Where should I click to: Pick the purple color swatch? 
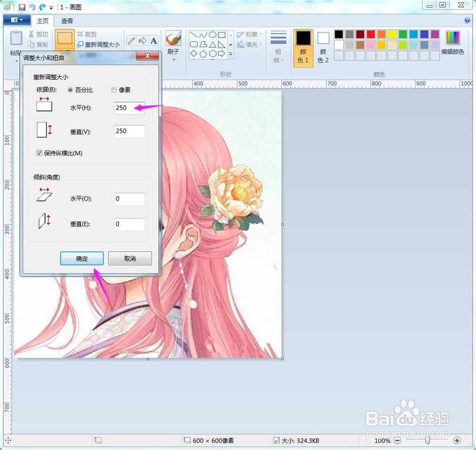[435, 34]
